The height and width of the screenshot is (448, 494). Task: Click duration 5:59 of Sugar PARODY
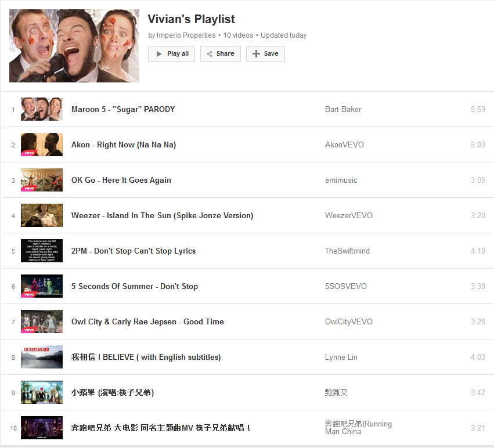(478, 109)
